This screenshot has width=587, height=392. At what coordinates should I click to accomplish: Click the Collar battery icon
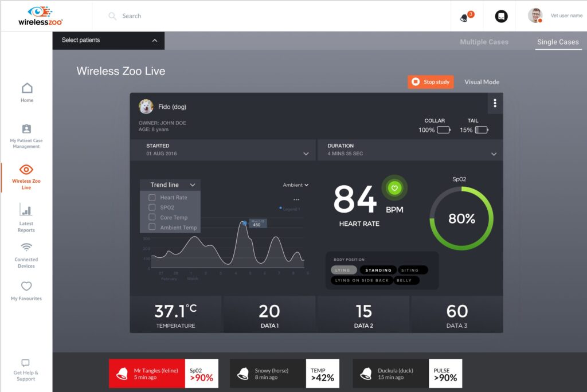click(444, 130)
